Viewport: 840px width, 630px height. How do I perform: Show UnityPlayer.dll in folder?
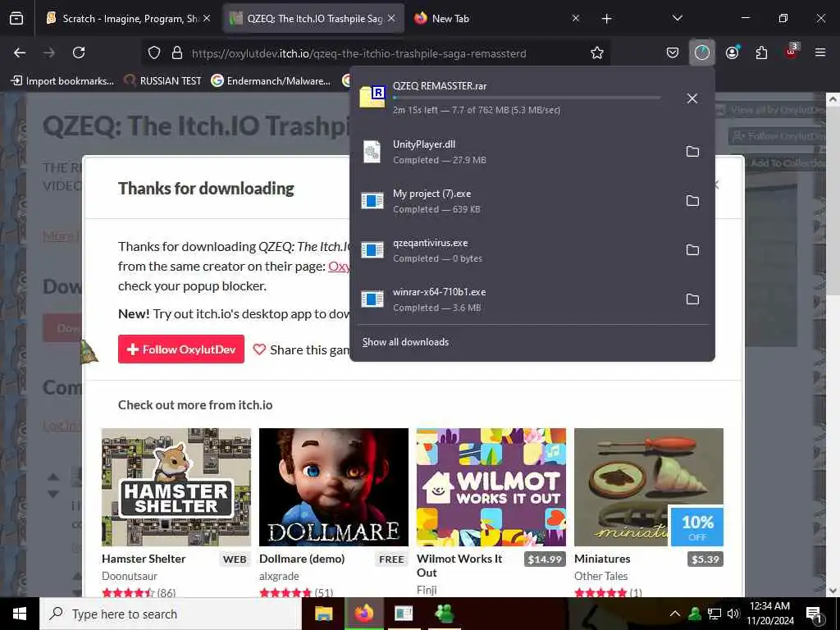[692, 152]
